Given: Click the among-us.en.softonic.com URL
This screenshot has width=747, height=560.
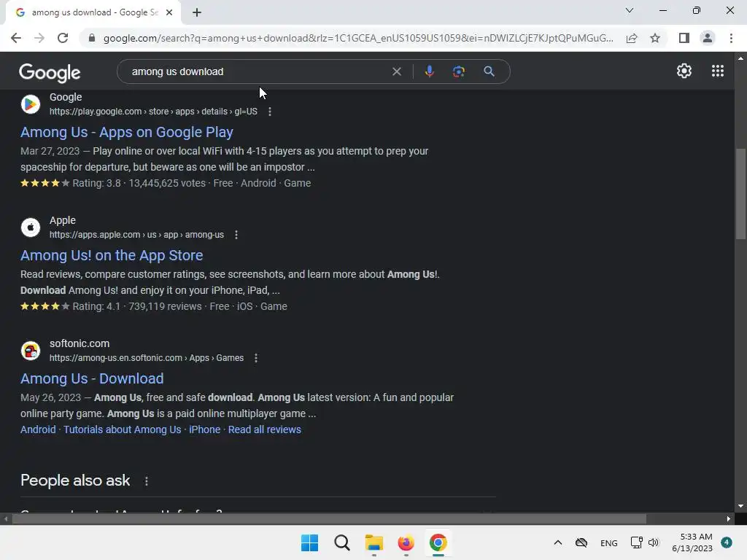Looking at the screenshot, I should tap(147, 358).
